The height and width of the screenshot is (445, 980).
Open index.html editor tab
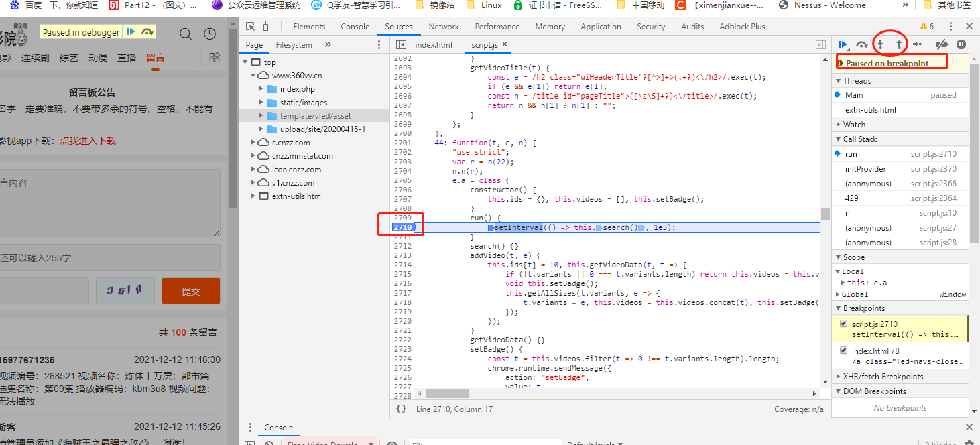pos(434,45)
